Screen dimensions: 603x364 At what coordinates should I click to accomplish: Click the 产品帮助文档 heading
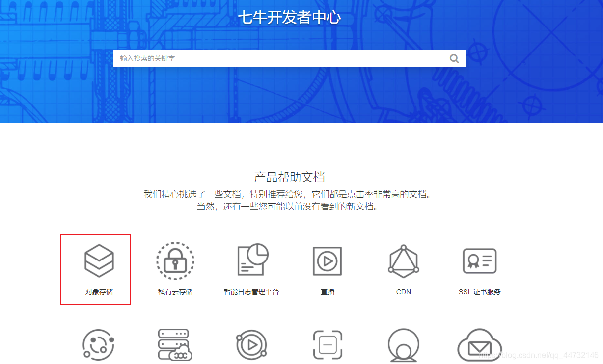pyautogui.click(x=289, y=177)
